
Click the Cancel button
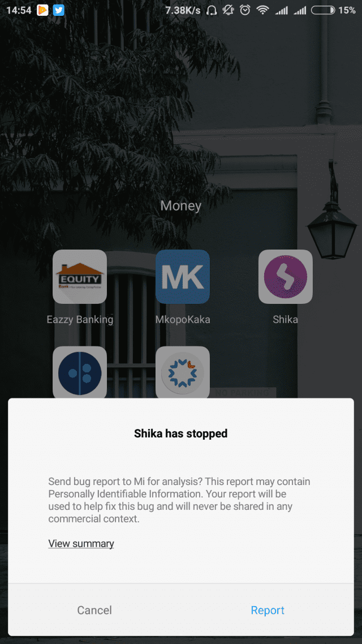coord(94,610)
